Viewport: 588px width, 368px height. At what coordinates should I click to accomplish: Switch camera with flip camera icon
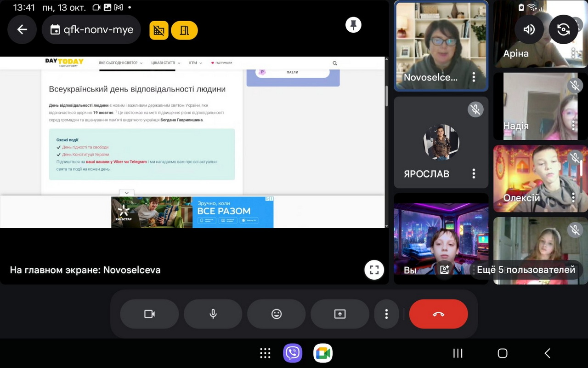[563, 29]
